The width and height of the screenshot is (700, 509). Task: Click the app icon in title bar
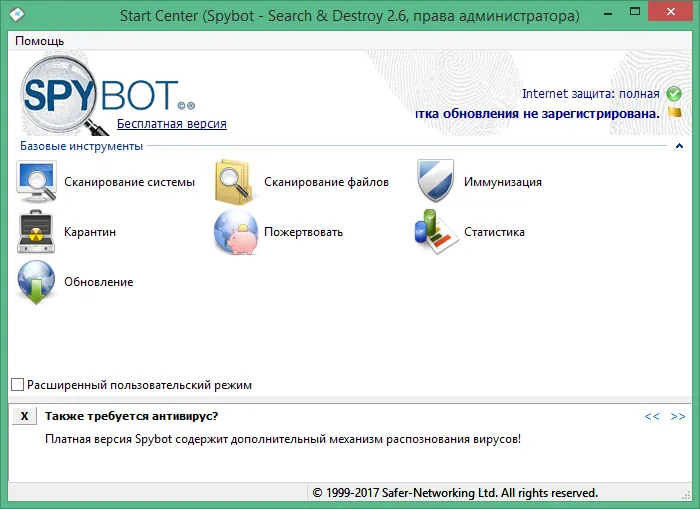tap(17, 15)
